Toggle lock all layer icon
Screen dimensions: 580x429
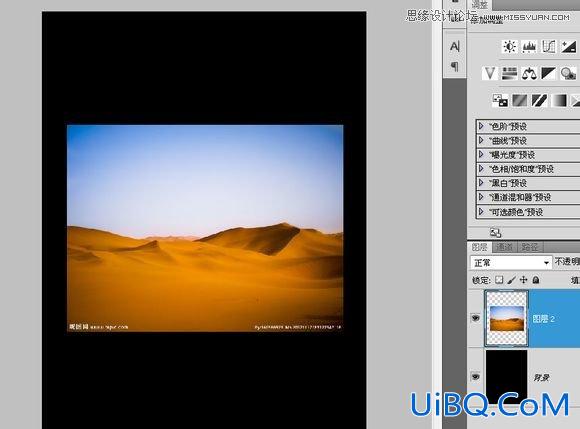tap(536, 280)
